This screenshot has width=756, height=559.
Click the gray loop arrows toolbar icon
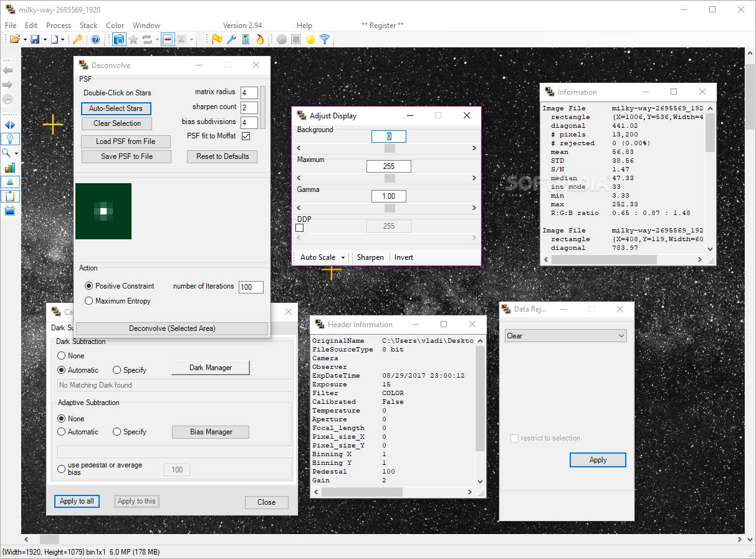pos(147,39)
